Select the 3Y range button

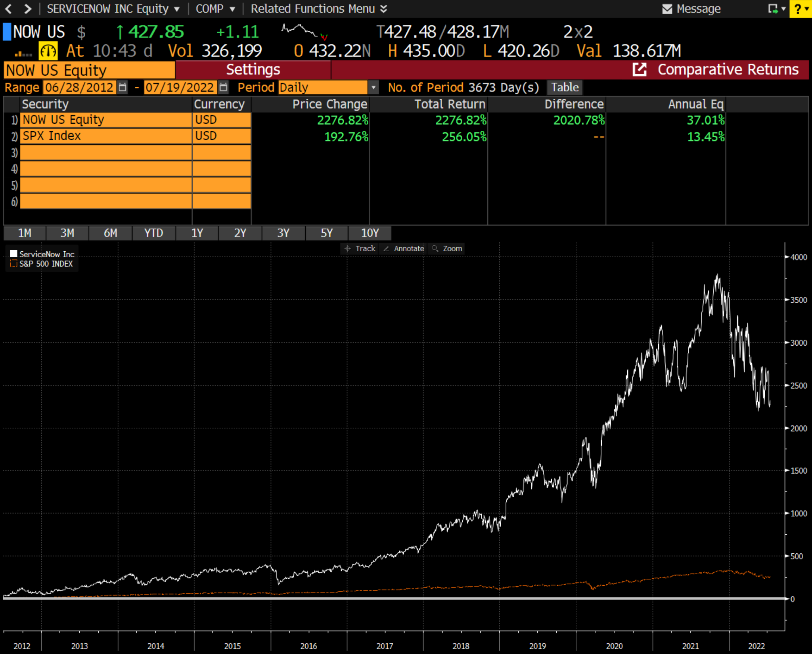coord(283,233)
